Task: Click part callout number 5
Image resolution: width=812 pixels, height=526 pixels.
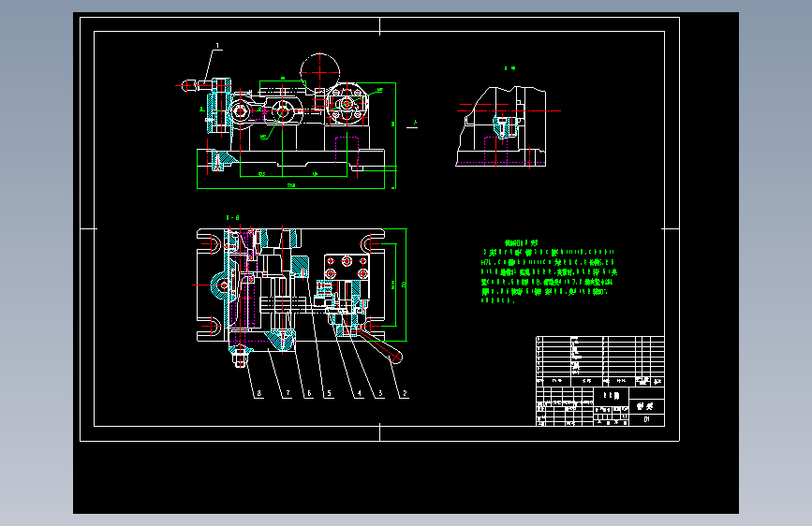Action: coord(329,393)
